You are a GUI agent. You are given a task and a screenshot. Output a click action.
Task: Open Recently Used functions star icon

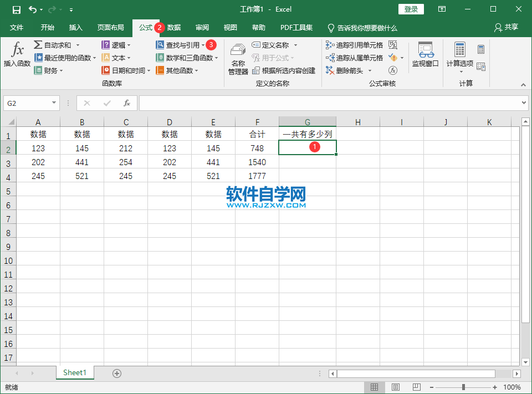tap(38, 58)
